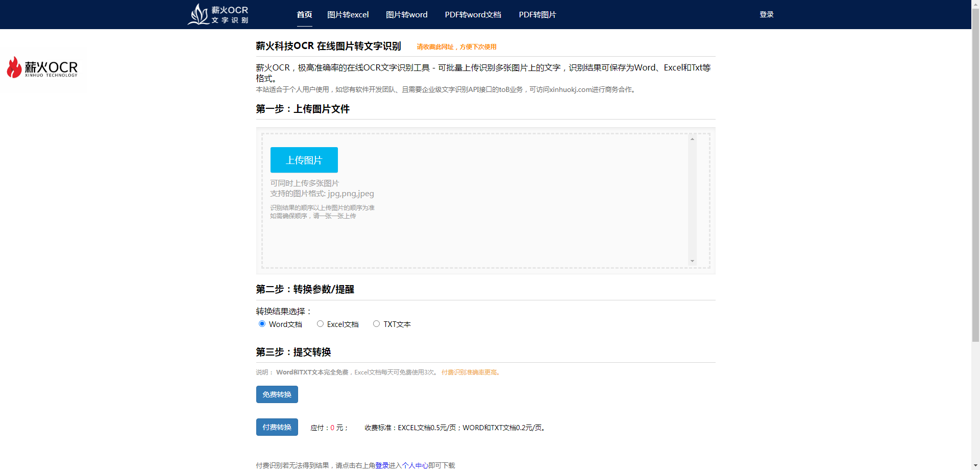
Task: Click text 可同时上传多张图片
Action: pos(305,183)
